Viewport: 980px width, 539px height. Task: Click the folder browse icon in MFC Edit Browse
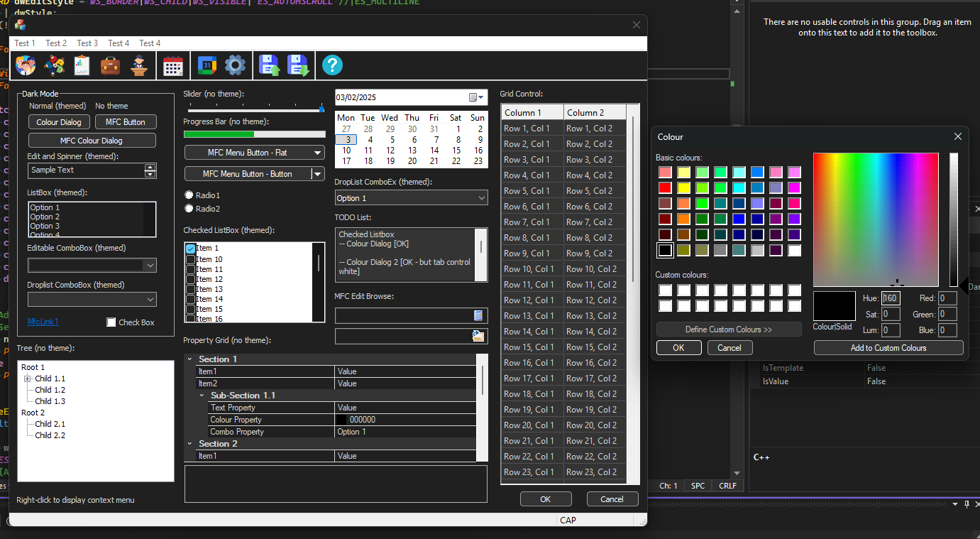(x=479, y=336)
